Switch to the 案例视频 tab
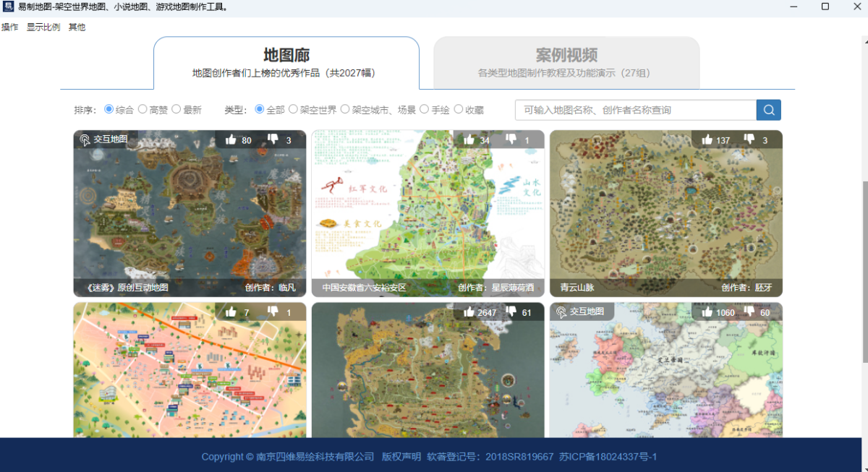 click(x=566, y=62)
